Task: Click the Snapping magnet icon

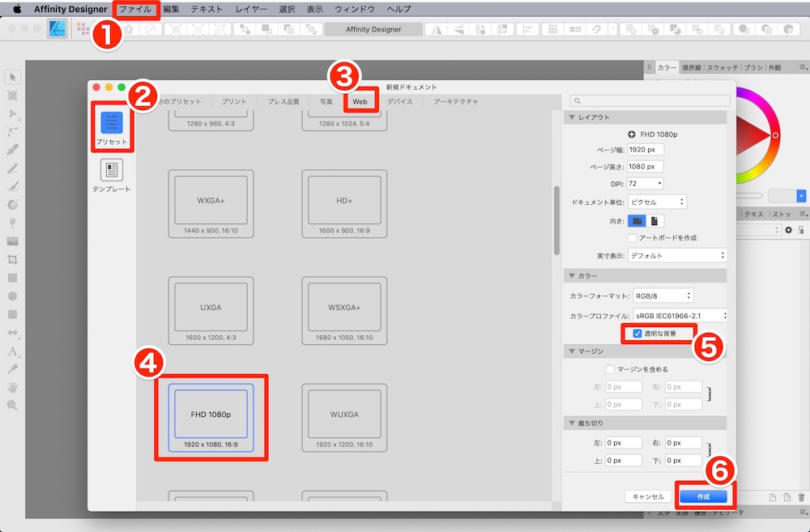Action: click(597, 29)
